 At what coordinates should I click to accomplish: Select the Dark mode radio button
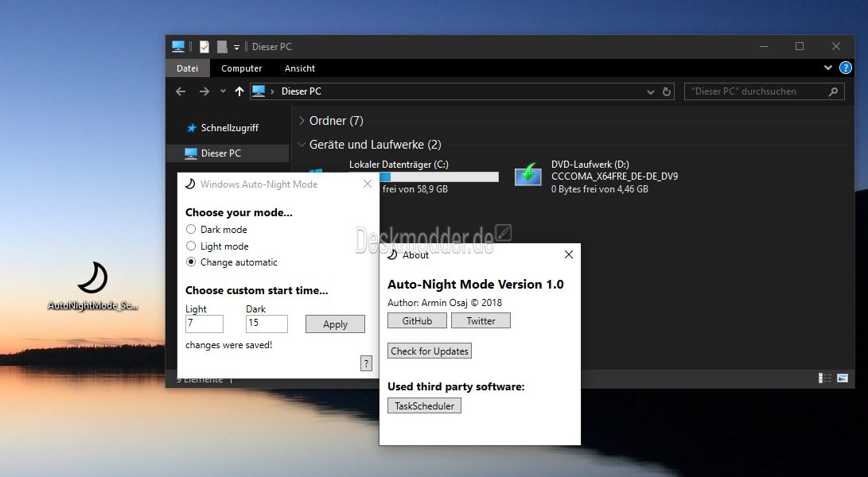191,229
